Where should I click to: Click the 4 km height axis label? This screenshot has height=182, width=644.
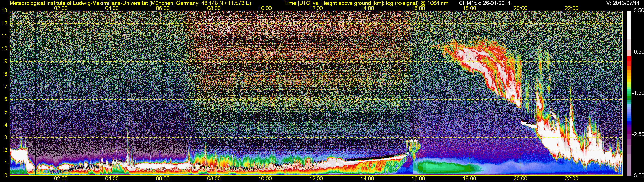pos(6,125)
